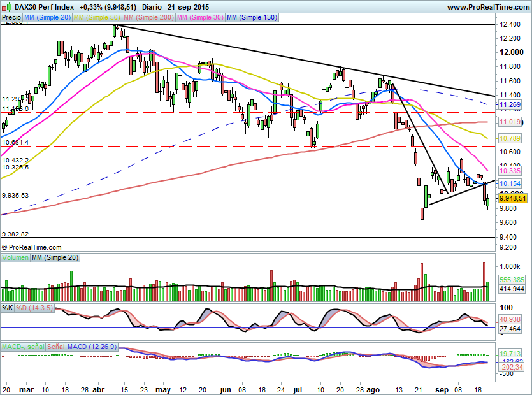Click the 10.326,5 level label
The height and width of the screenshot is (395, 532).
click(15, 168)
